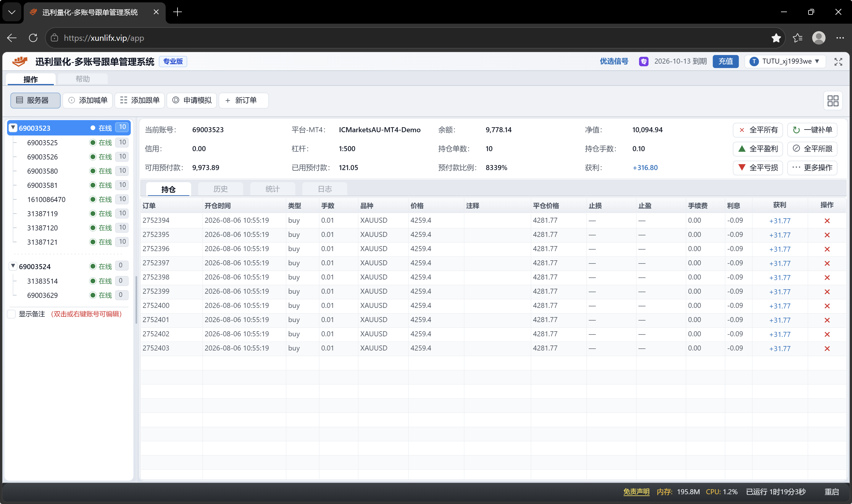Close order 2752403 with red X

tap(827, 348)
